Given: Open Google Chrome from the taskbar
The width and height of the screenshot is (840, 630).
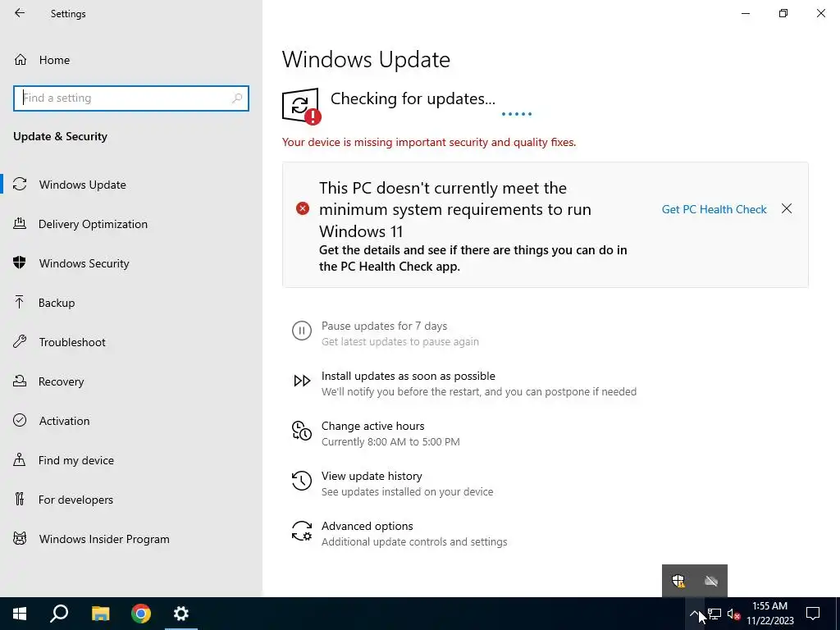Looking at the screenshot, I should click(141, 614).
